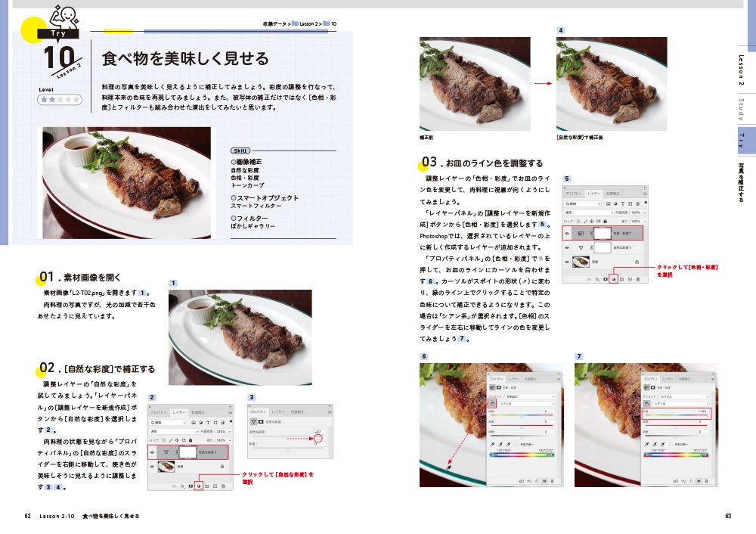Screen dimensions: 756x534
Task: Open layer kind filter dropdown in figure 2
Action: [169, 423]
